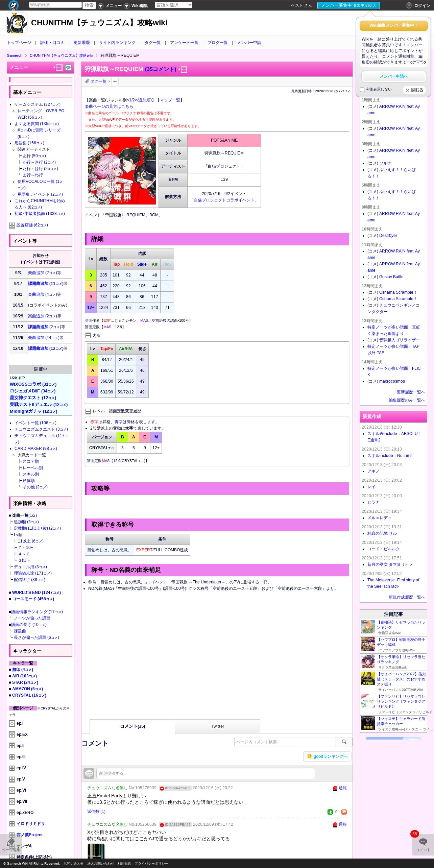Open タグ一覧 nav item
The height and width of the screenshot is (868, 434).
(x=153, y=43)
